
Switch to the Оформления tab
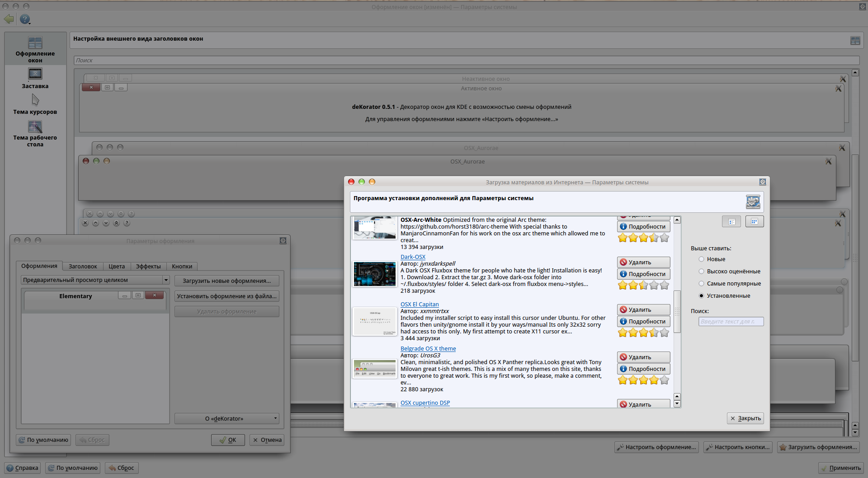click(x=39, y=266)
